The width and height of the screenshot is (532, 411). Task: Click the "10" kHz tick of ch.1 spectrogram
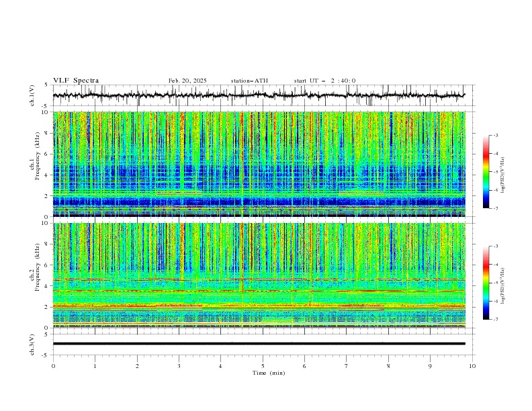[46, 112]
